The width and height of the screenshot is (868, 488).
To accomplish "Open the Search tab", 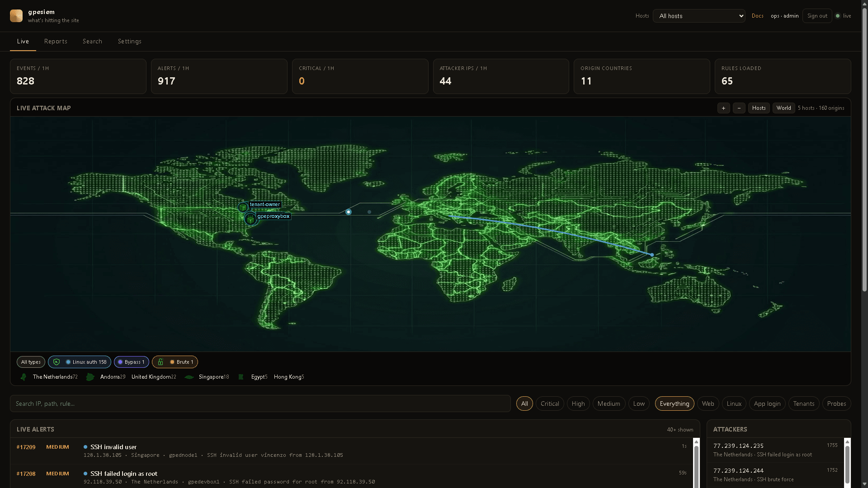I will click(x=92, y=41).
